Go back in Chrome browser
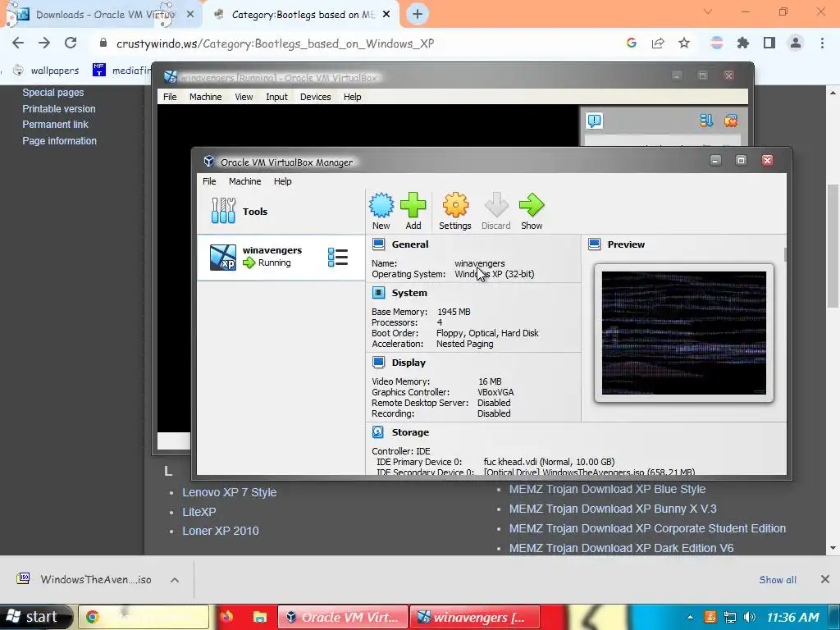Image resolution: width=840 pixels, height=630 pixels. tap(18, 43)
